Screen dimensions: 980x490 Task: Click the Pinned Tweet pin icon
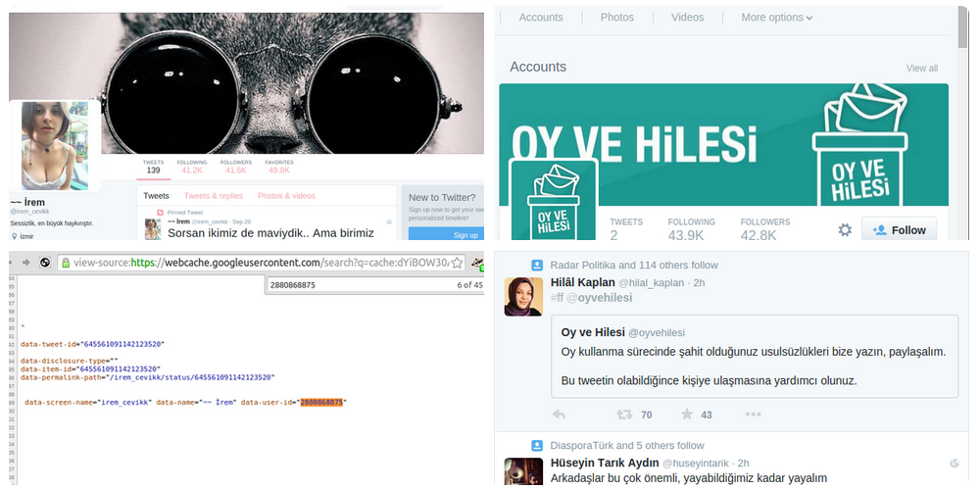(x=161, y=213)
